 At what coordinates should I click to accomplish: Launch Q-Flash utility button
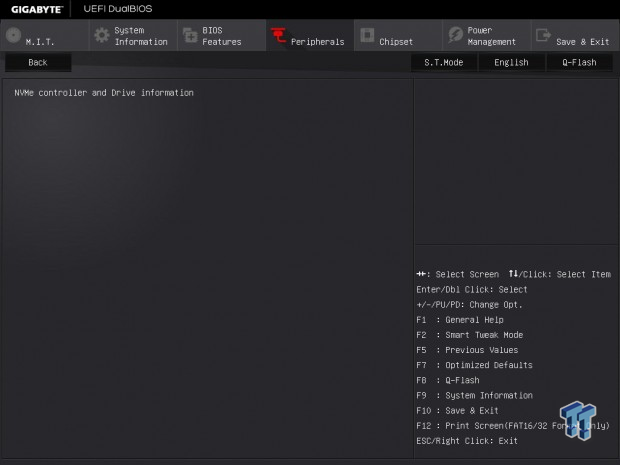[579, 62]
